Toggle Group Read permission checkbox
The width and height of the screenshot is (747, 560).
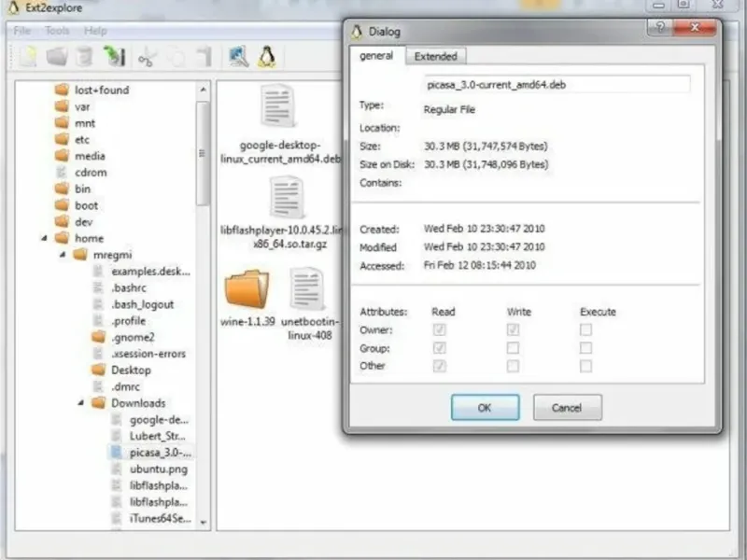pyautogui.click(x=439, y=347)
